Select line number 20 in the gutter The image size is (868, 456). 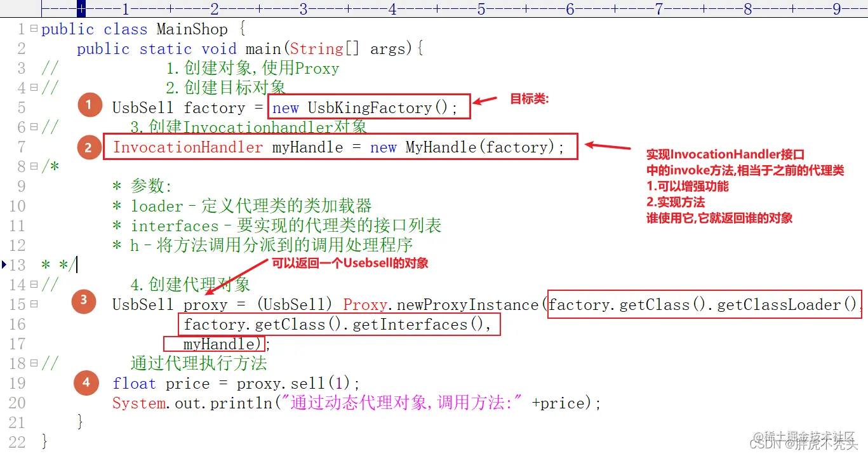pos(17,403)
